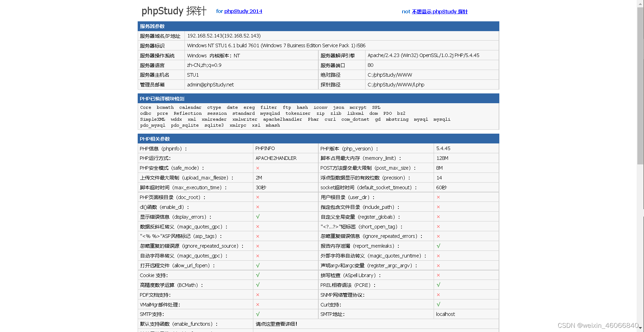
Task: Click the admin@phpStudy.net email value
Action: pyautogui.click(x=210, y=85)
